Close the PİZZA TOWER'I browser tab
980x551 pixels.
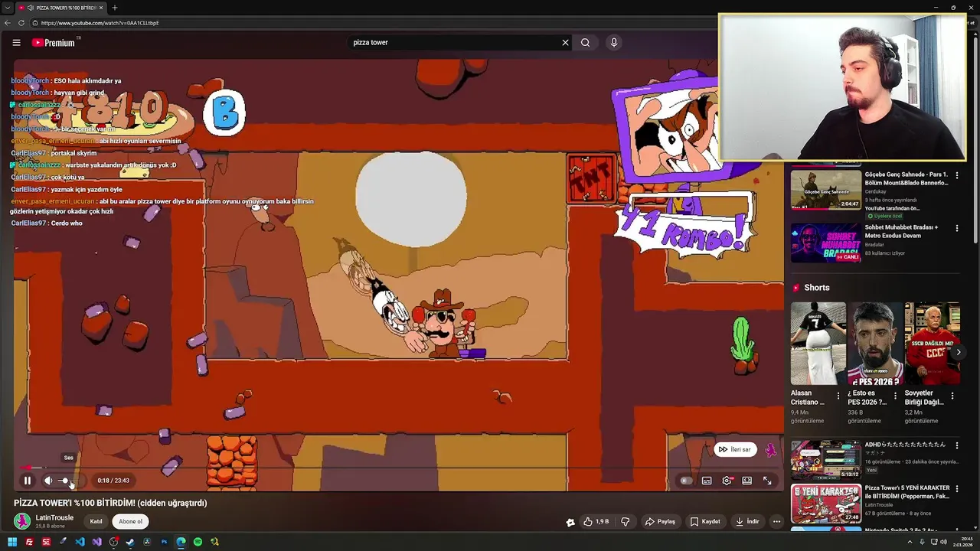(101, 8)
